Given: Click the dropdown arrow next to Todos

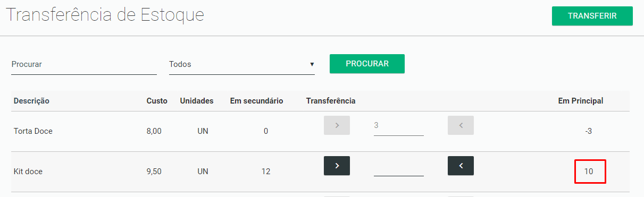Looking at the screenshot, I should (x=312, y=65).
